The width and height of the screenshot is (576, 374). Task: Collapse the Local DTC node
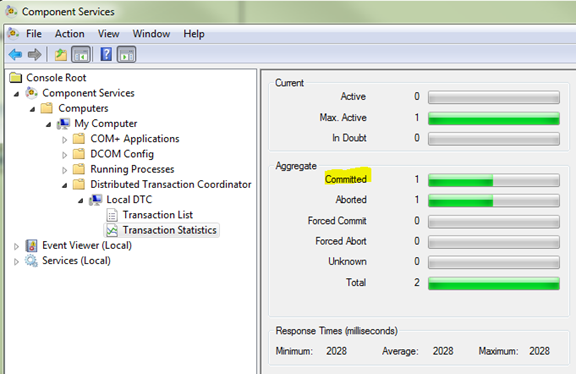[81, 201]
